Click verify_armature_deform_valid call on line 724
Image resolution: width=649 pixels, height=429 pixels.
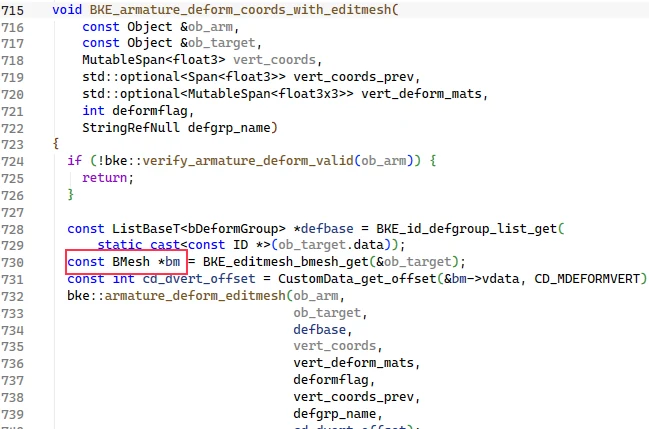[x=248, y=161]
